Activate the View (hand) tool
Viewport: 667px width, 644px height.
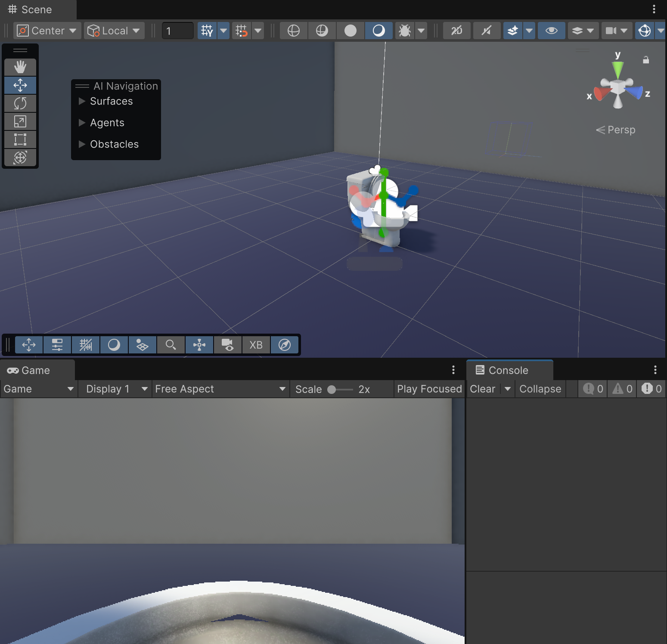[x=20, y=67]
